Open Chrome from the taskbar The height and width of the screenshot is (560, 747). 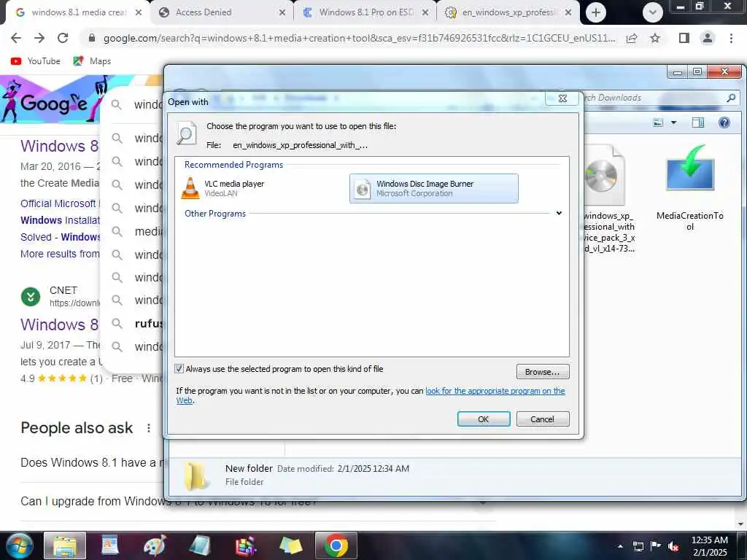click(336, 545)
